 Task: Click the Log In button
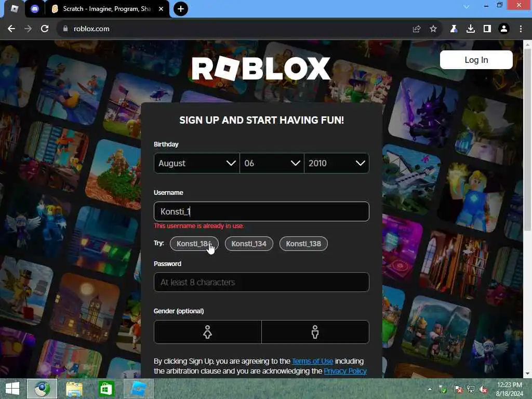(476, 60)
